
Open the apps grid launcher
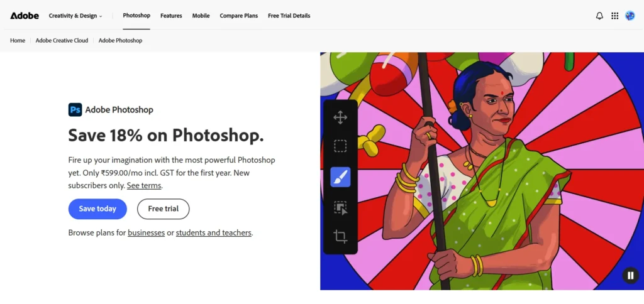click(614, 16)
